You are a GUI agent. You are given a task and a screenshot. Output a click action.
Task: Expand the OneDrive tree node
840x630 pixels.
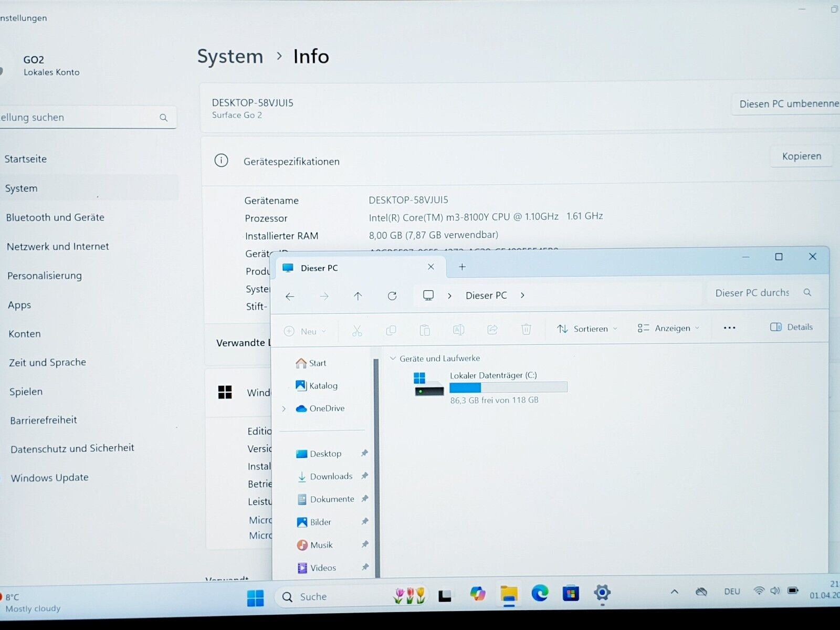pyautogui.click(x=284, y=409)
